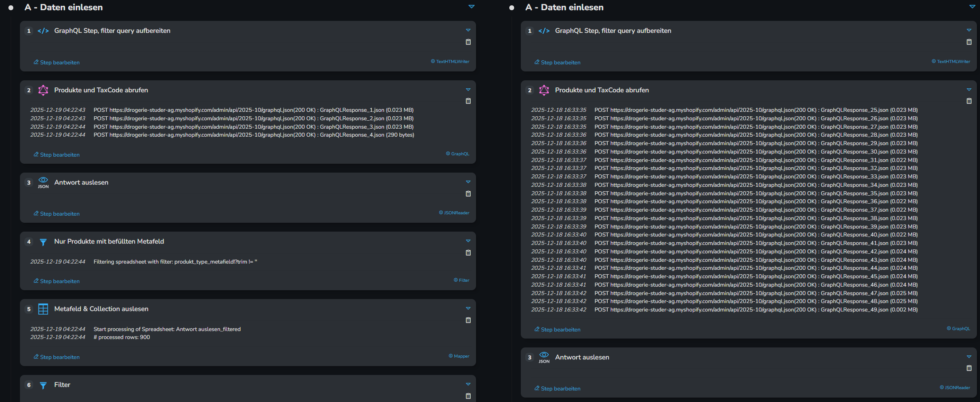
Task: Click clipboard icon of the right panel's 'Antwort auslesen'
Action: coord(969,368)
